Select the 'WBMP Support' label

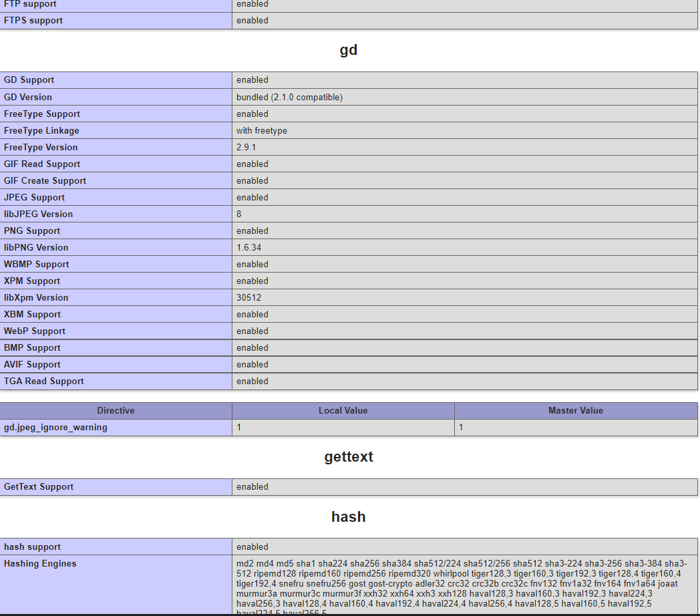pyautogui.click(x=37, y=264)
